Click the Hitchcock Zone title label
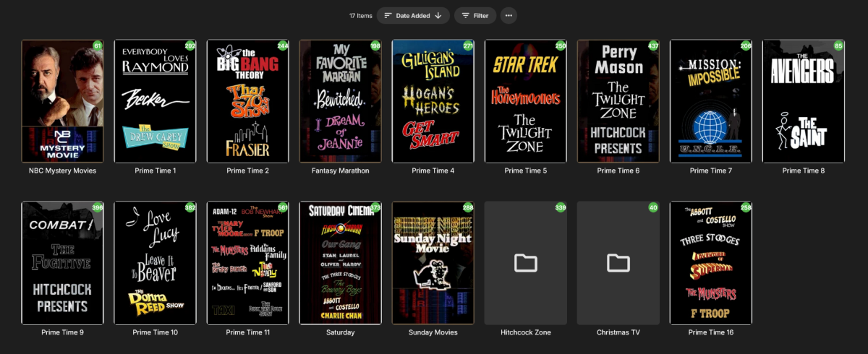Image resolution: width=868 pixels, height=354 pixels. pos(525,333)
